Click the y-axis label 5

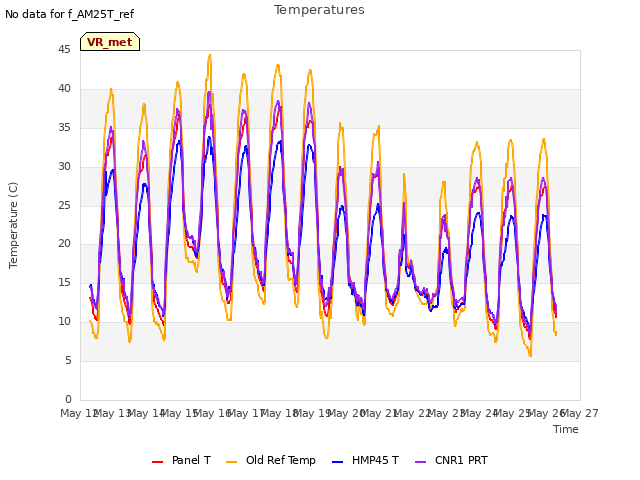[68, 360]
